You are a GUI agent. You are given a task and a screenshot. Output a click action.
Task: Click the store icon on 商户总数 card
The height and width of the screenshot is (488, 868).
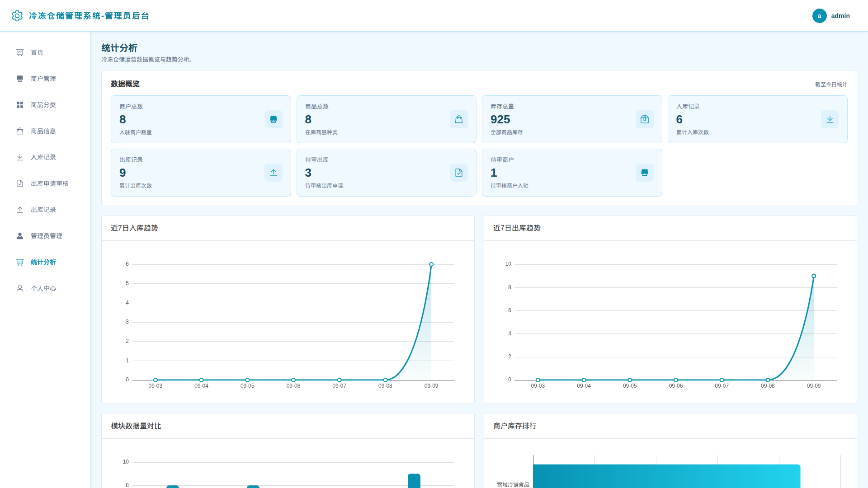click(x=274, y=119)
